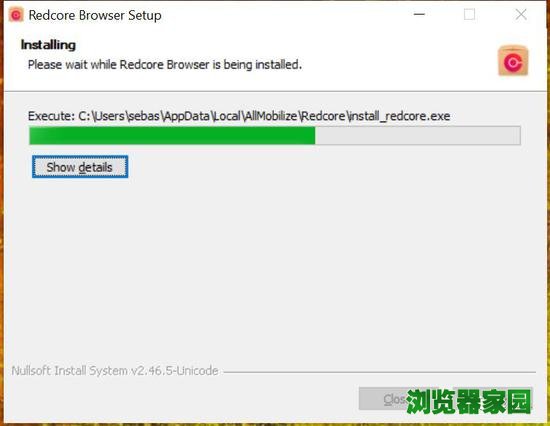Click the 'Please wait while Redcore Browser' message
This screenshot has height=426, width=550.
click(x=165, y=65)
